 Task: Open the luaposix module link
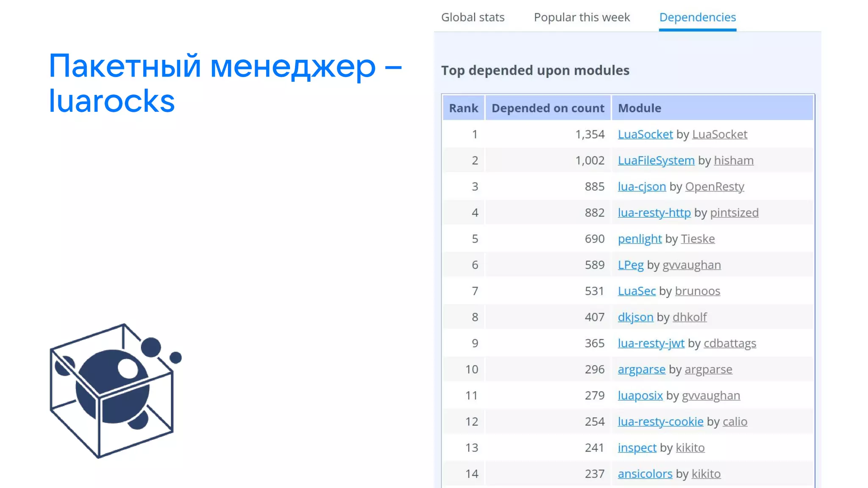(x=640, y=396)
